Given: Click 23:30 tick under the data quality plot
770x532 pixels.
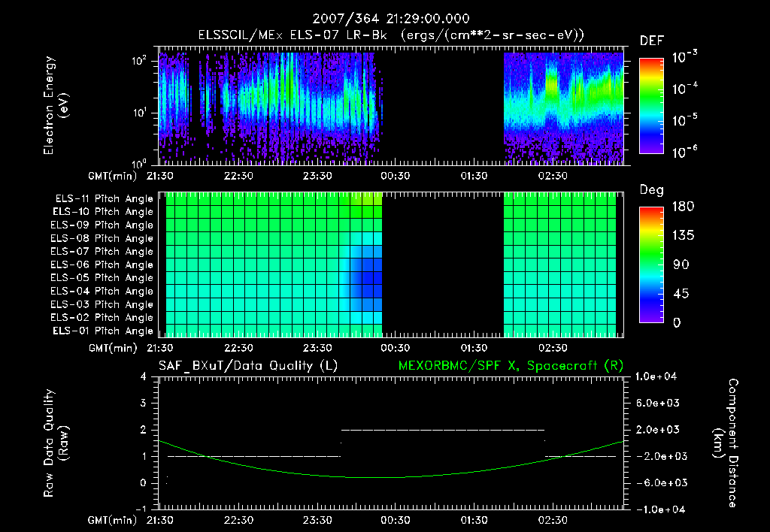Looking at the screenshot, I should click(317, 520).
